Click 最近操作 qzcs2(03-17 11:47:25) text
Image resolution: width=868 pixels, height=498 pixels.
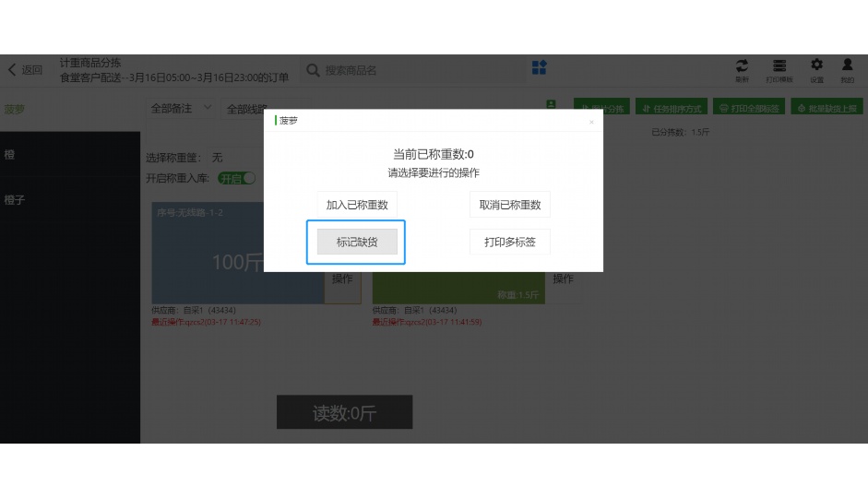click(206, 322)
